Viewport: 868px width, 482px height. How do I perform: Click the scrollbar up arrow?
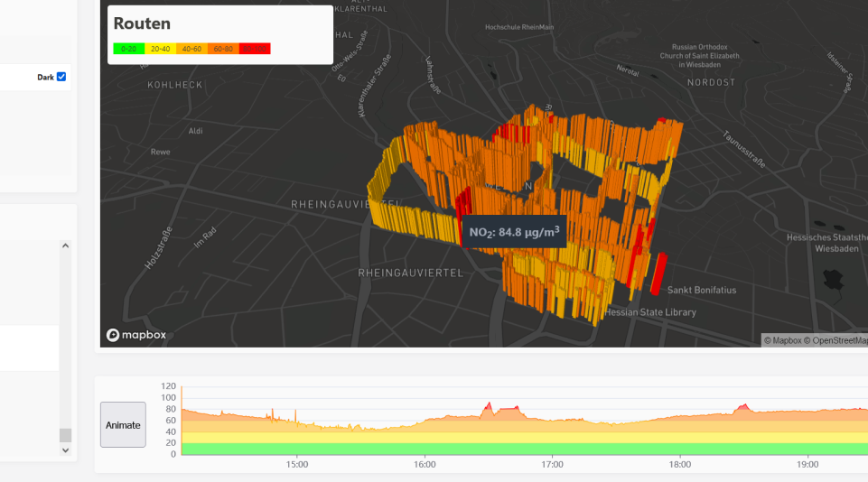(x=65, y=246)
